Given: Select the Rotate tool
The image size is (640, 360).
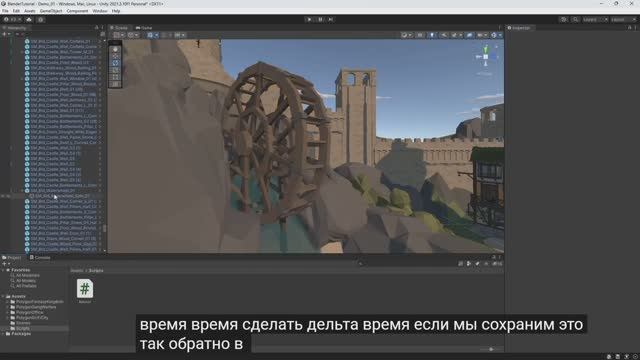Looking at the screenshot, I should pos(116,63).
